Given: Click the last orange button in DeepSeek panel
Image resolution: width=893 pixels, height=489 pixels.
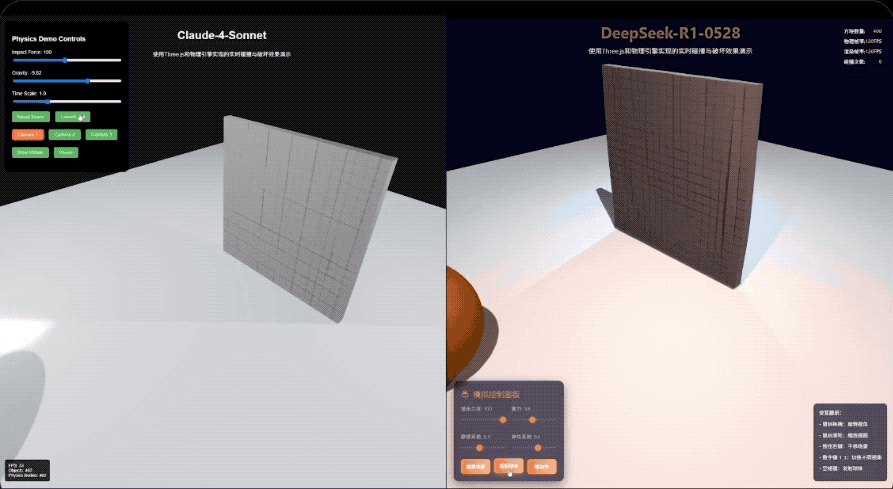Looking at the screenshot, I should point(542,467).
